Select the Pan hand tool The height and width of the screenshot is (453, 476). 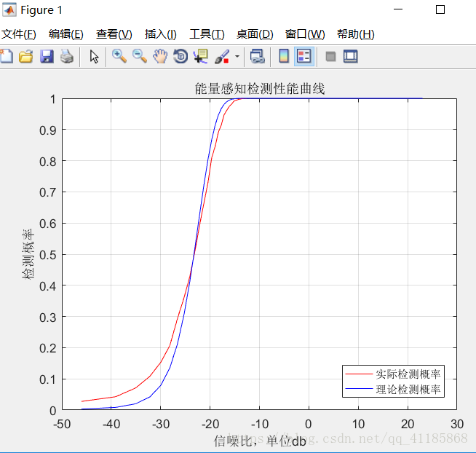(160, 57)
